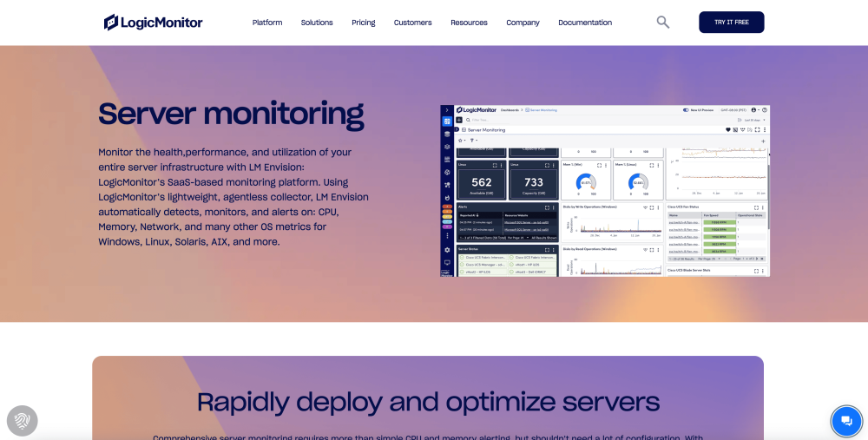Open the Per Page dropdown in Alerts widget
The width and height of the screenshot is (868, 440).
(x=517, y=238)
